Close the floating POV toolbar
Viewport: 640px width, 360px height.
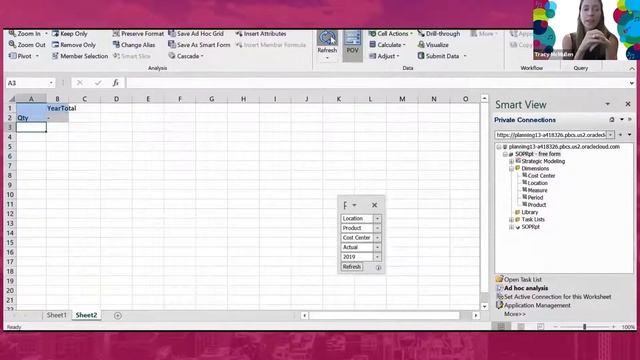tap(374, 205)
